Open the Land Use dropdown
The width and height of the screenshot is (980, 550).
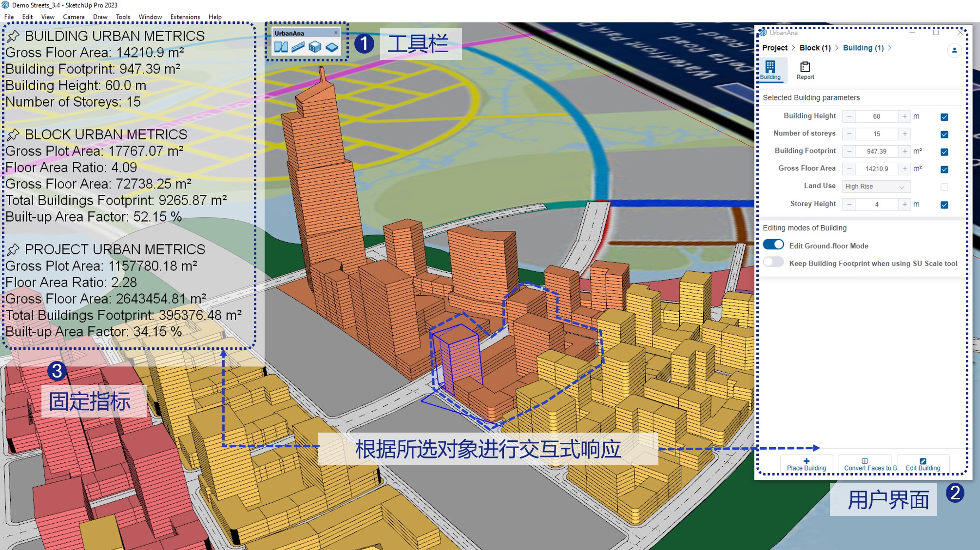[x=875, y=187]
